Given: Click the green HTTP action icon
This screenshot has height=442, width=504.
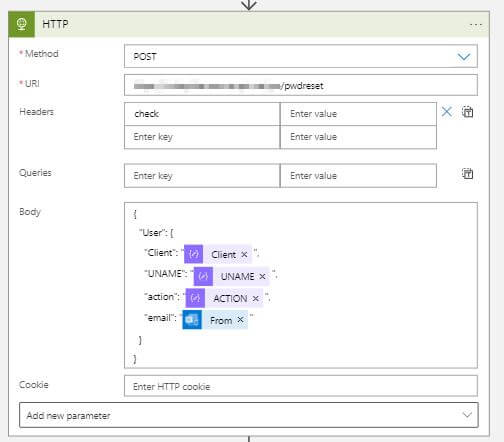Looking at the screenshot, I should click(22, 24).
